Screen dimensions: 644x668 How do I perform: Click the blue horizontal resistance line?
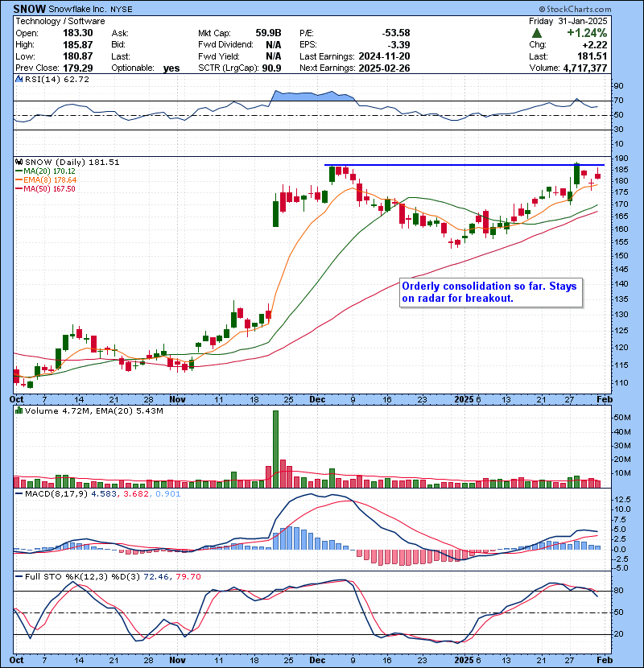pyautogui.click(x=464, y=164)
